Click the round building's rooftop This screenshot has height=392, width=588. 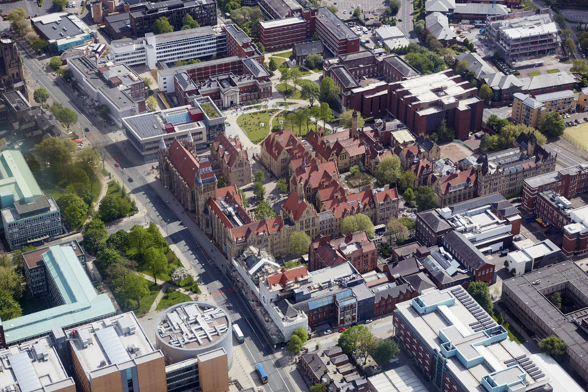[193, 326]
